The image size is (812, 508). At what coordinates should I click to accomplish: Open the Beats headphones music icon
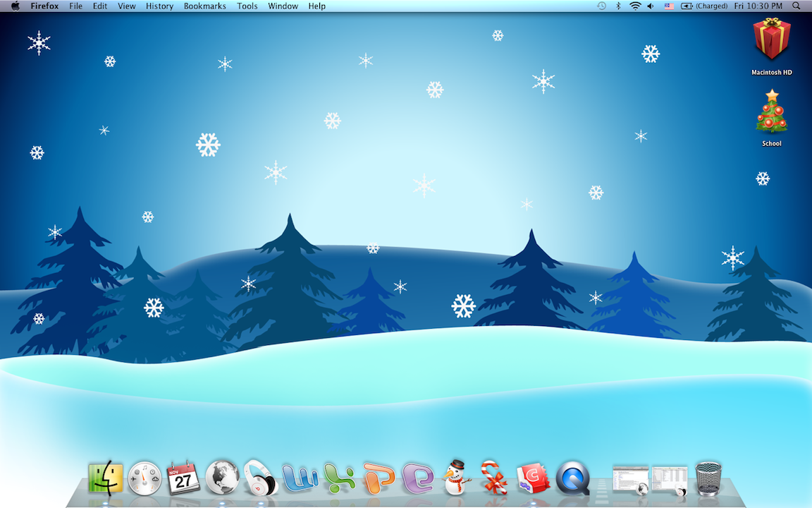(261, 478)
